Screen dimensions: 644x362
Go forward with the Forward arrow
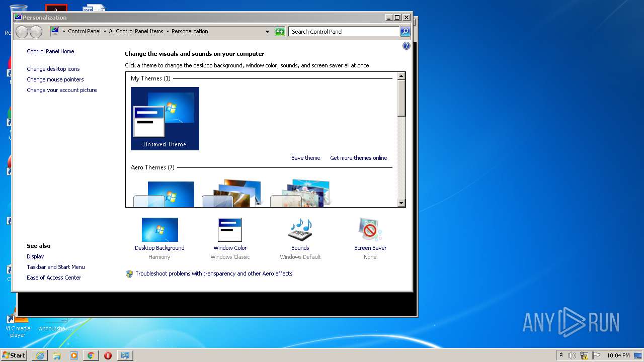click(x=36, y=32)
